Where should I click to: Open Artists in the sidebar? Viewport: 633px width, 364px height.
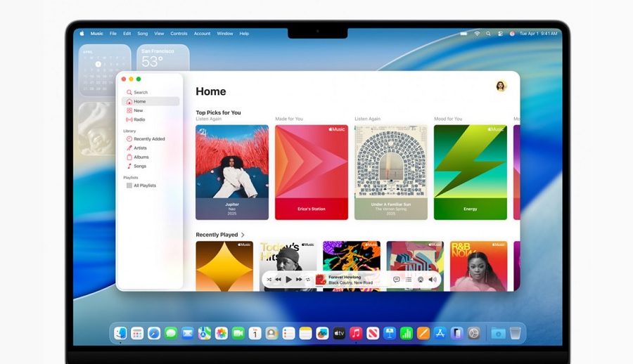140,148
